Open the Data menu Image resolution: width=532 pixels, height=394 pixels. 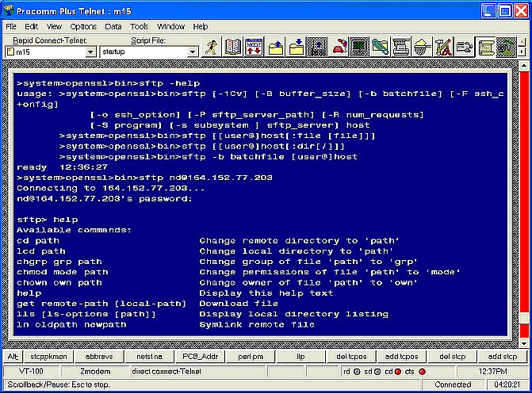click(113, 26)
